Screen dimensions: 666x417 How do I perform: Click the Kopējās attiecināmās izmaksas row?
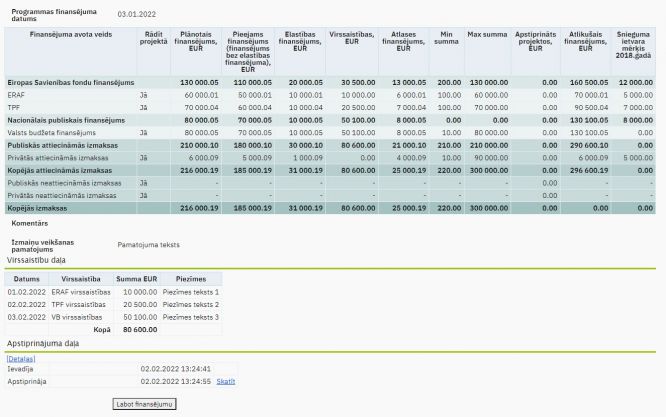pos(68,171)
